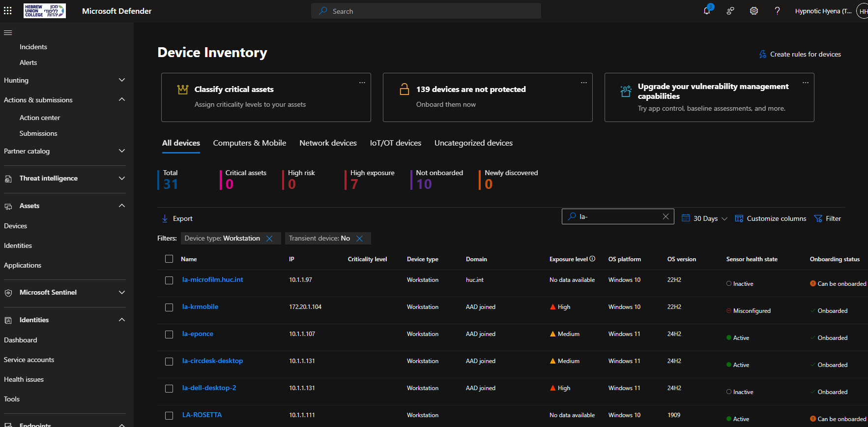
Task: Open Alerts in the sidebar
Action: (29, 62)
